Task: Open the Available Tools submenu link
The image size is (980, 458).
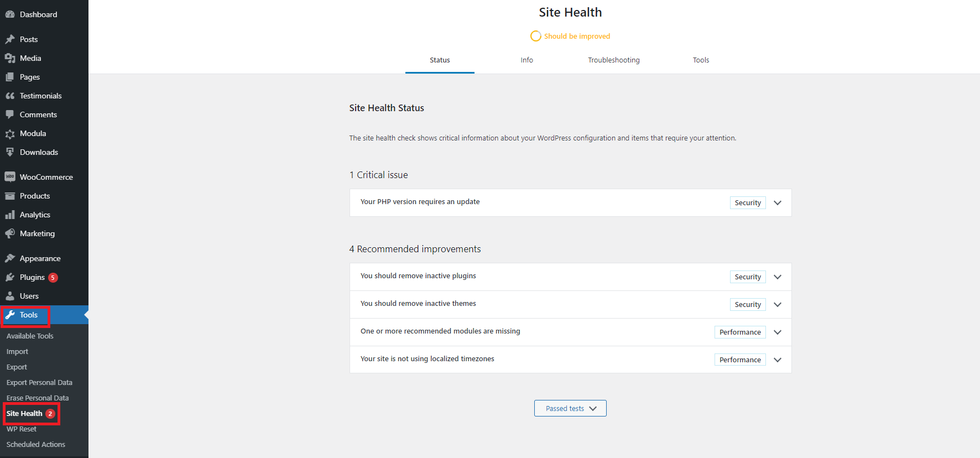Action: [30, 336]
